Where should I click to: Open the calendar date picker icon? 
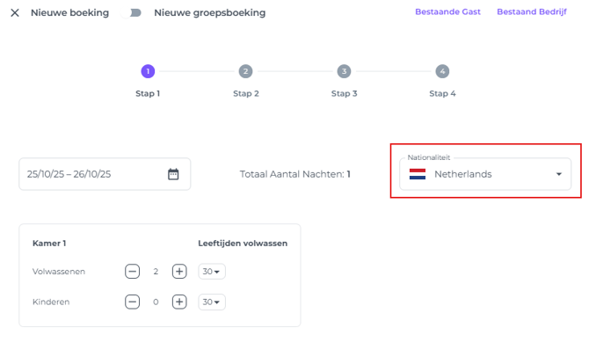point(173,174)
